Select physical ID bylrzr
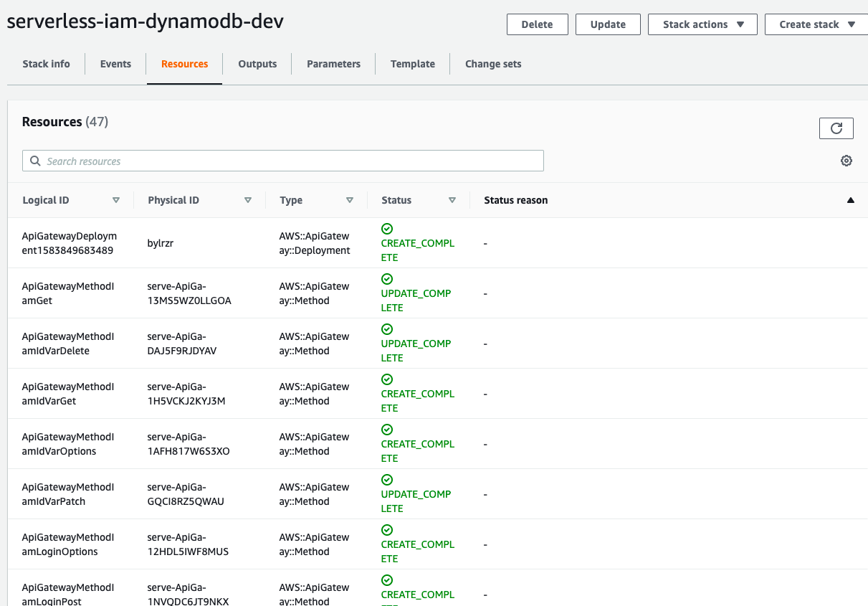The width and height of the screenshot is (868, 606). (161, 243)
